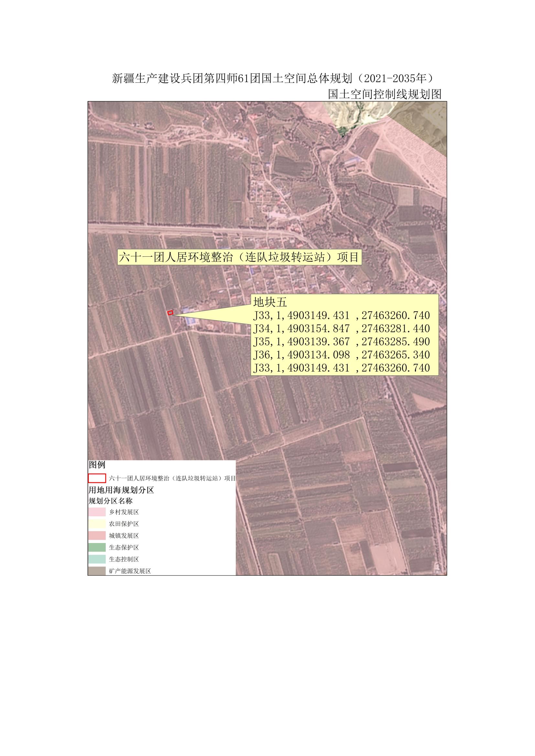The width and height of the screenshot is (535, 756).
Task: Click the red parcel rectangle on the map
Action: [x=170, y=313]
